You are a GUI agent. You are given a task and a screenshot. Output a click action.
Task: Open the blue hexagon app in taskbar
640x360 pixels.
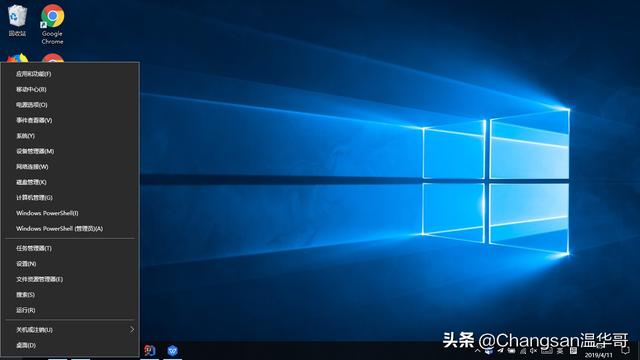(x=172, y=351)
